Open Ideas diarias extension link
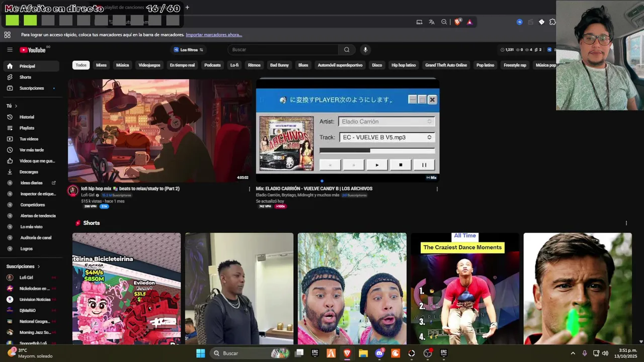 point(31,183)
